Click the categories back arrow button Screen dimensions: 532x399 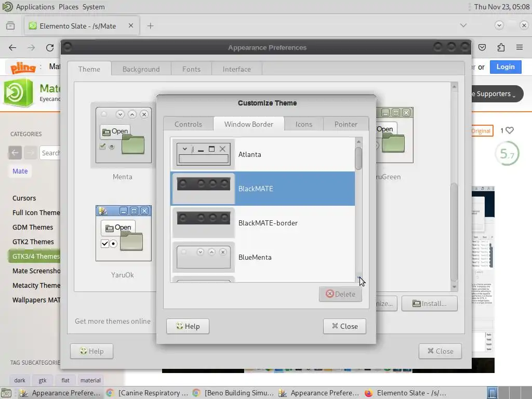coord(15,153)
